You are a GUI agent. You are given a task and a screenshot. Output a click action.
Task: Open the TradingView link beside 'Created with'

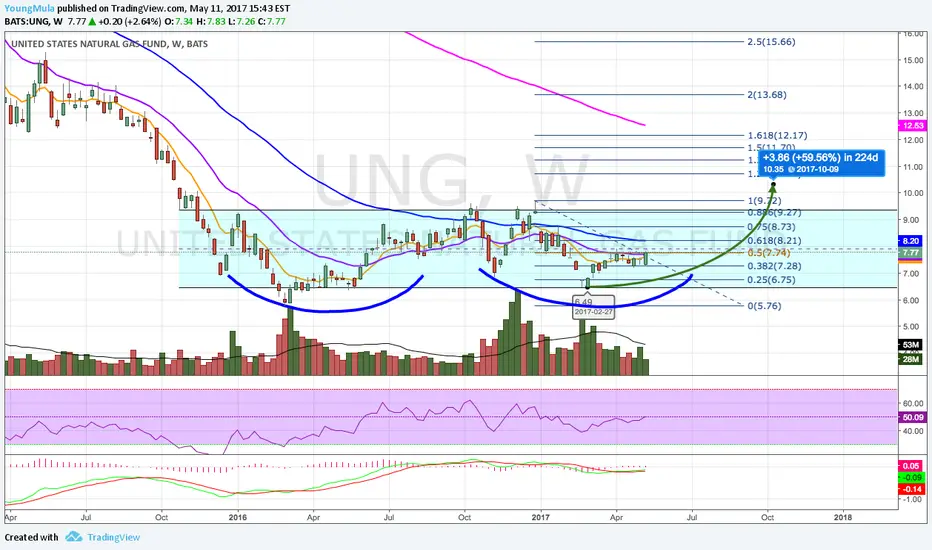pyautogui.click(x=114, y=537)
